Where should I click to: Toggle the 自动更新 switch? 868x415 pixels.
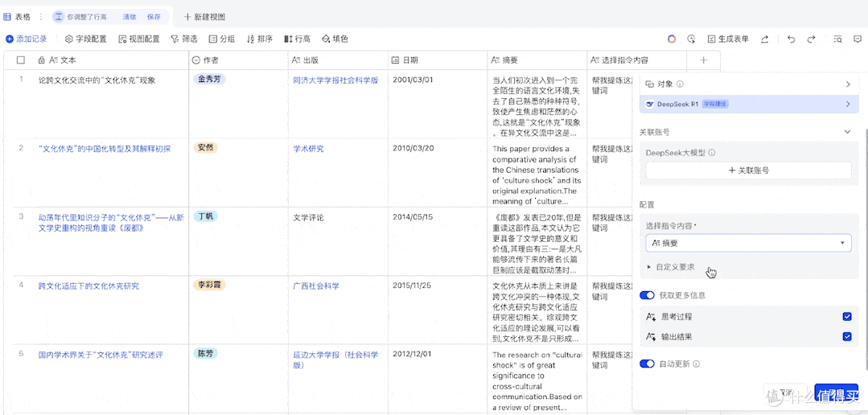(647, 364)
